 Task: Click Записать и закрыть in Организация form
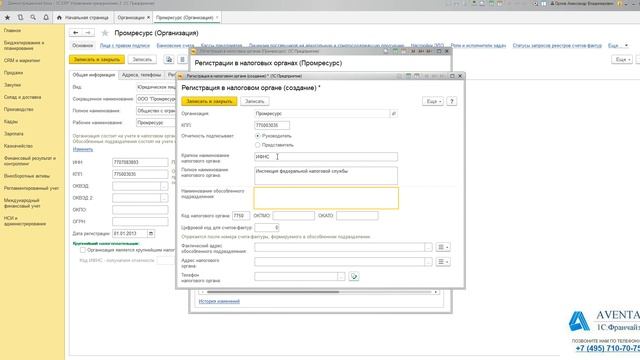(97, 60)
